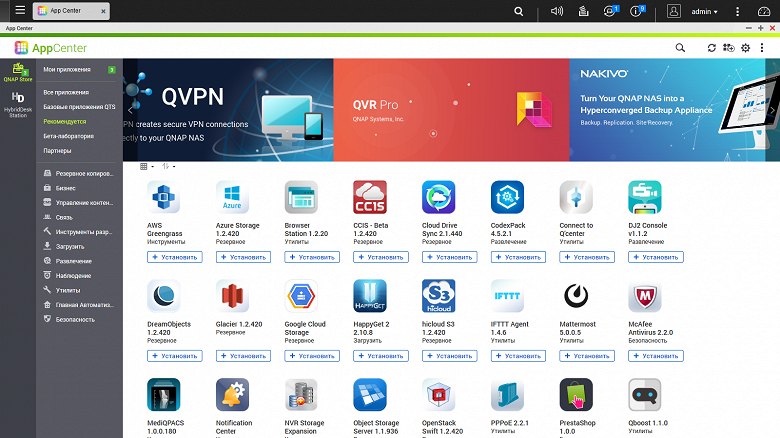Viewport: 780px width, 438px height.
Task: Refresh the AppCenter app list
Action: [x=711, y=48]
